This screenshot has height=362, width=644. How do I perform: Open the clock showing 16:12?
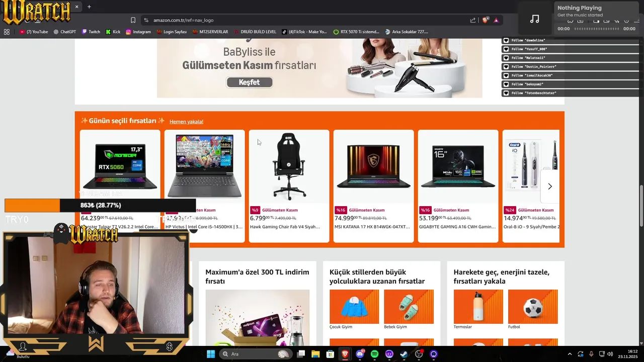coord(628,354)
